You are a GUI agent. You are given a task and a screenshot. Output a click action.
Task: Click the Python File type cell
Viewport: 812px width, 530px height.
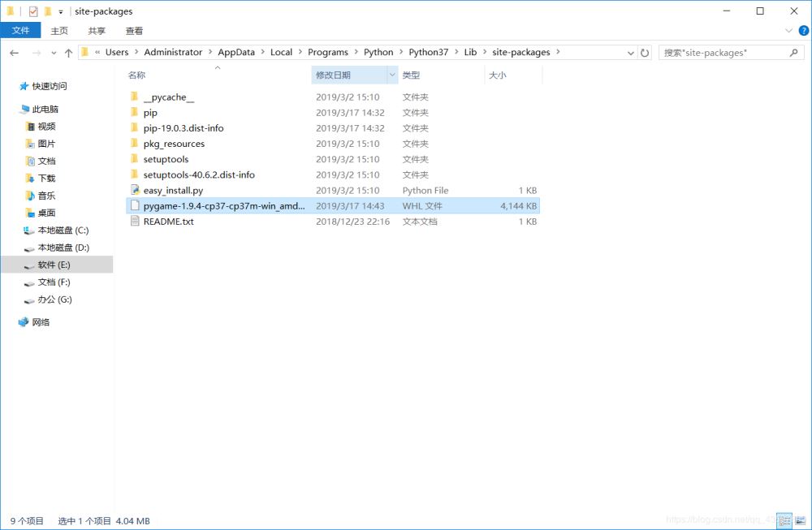click(425, 191)
